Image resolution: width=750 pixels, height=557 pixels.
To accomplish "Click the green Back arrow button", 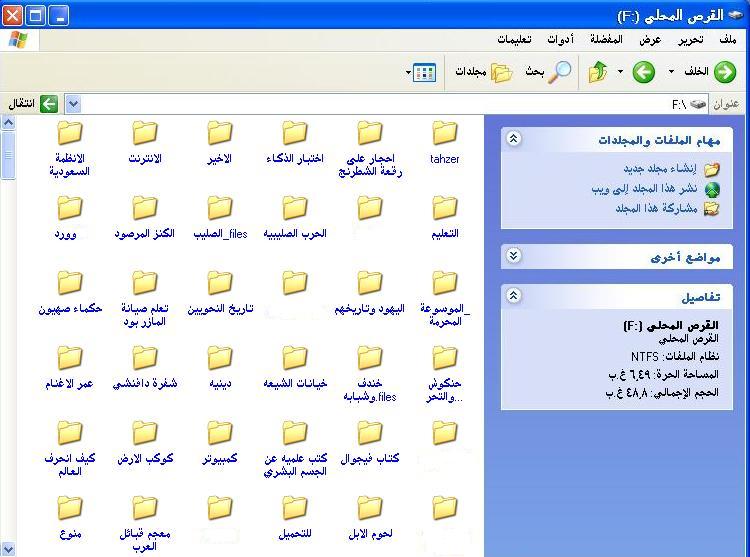I will point(724,72).
